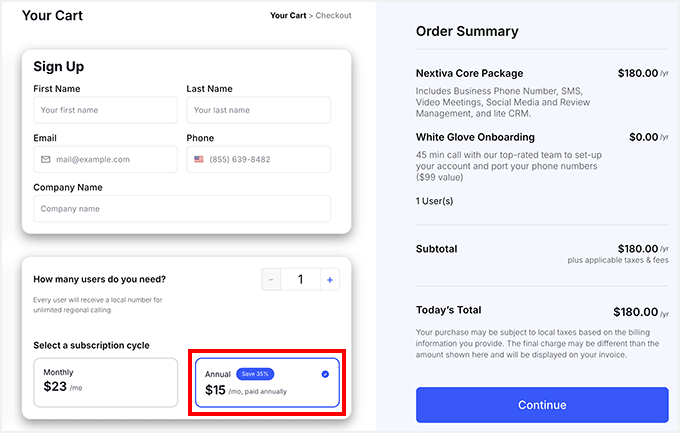680x433 pixels.
Task: Click the envelope icon in the Email field
Action: [46, 159]
